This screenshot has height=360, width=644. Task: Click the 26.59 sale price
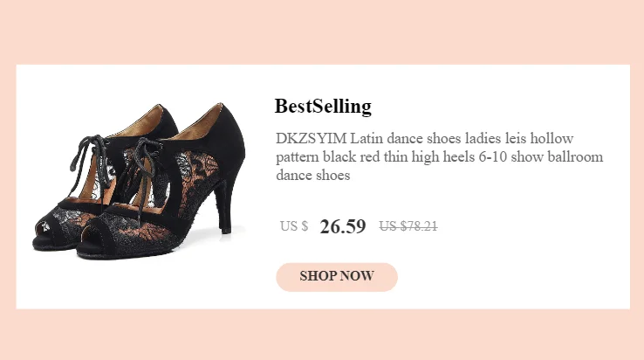click(343, 227)
